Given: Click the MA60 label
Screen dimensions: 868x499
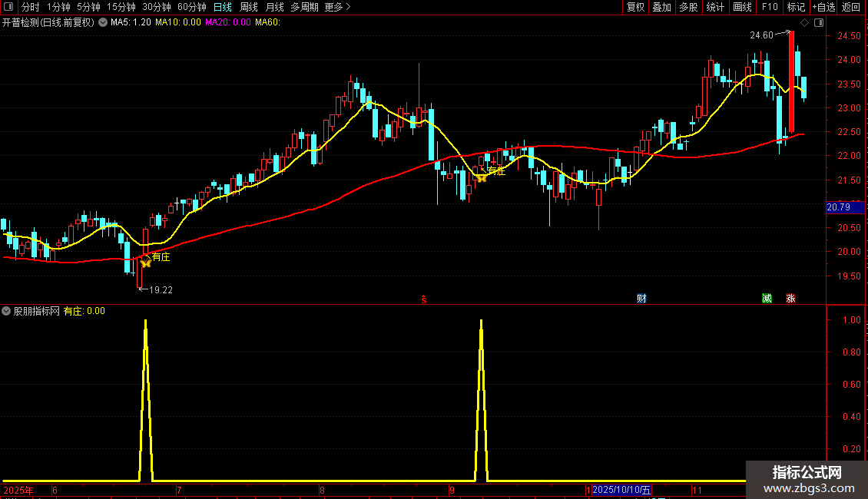Looking at the screenshot, I should click(x=267, y=23).
